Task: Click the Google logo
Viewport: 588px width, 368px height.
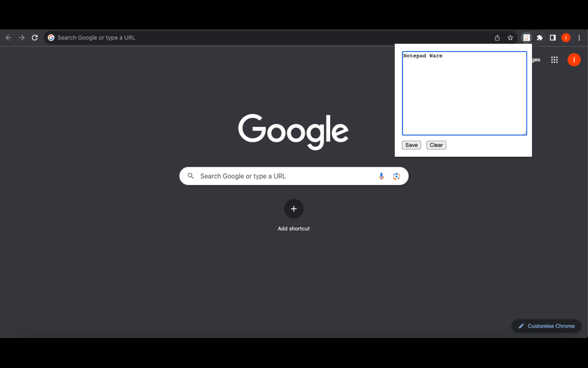Action: tap(293, 132)
